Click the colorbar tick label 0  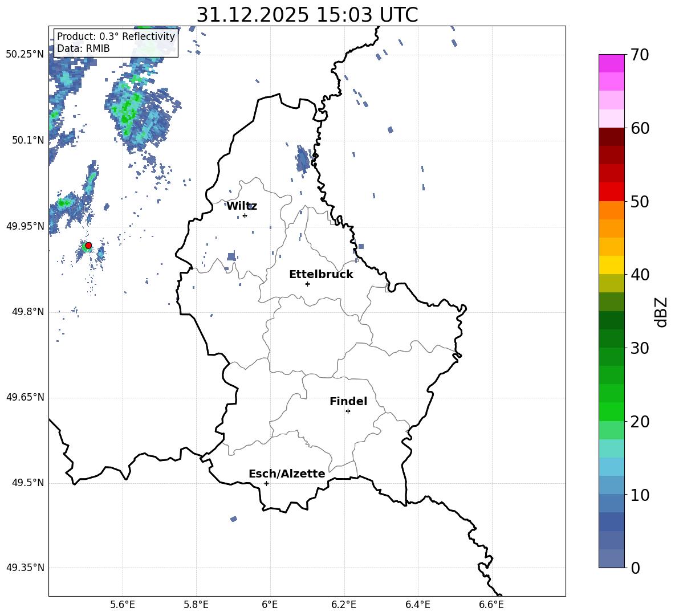(x=635, y=568)
